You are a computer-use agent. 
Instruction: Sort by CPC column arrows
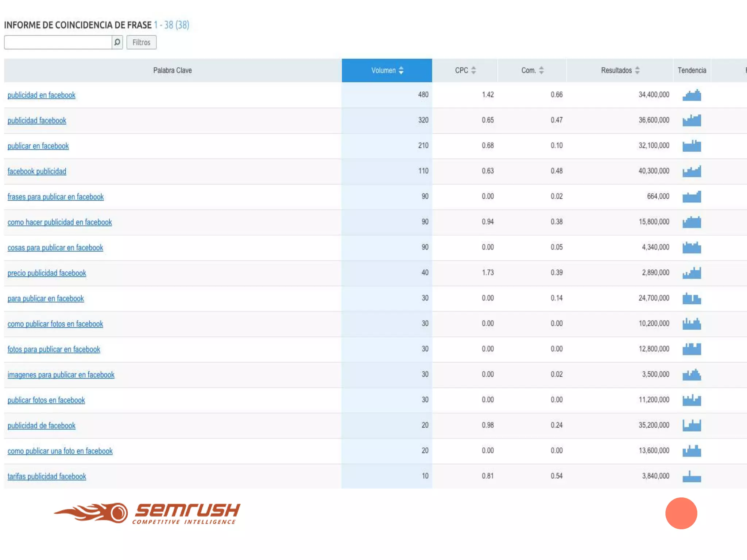(473, 70)
